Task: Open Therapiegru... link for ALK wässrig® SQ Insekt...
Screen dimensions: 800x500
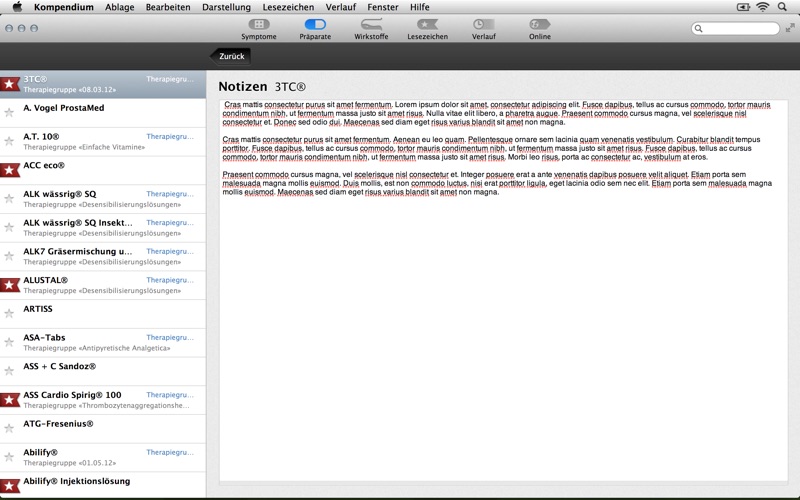Action: [170, 222]
